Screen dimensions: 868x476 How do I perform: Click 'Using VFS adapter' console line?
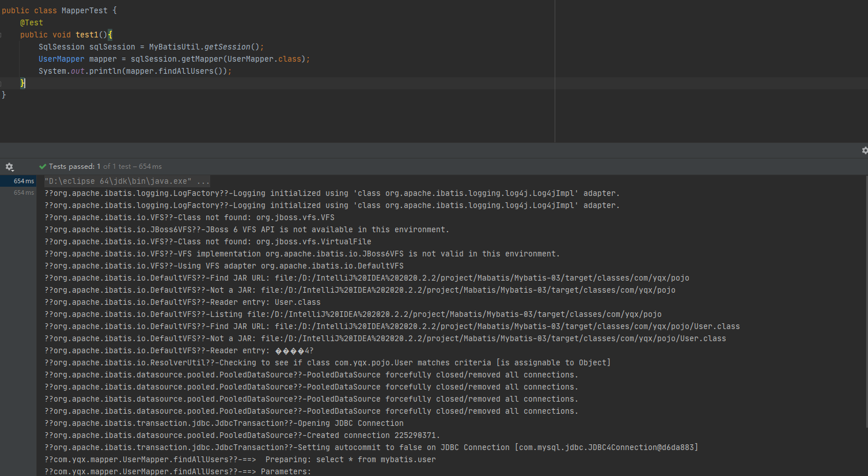coord(224,266)
